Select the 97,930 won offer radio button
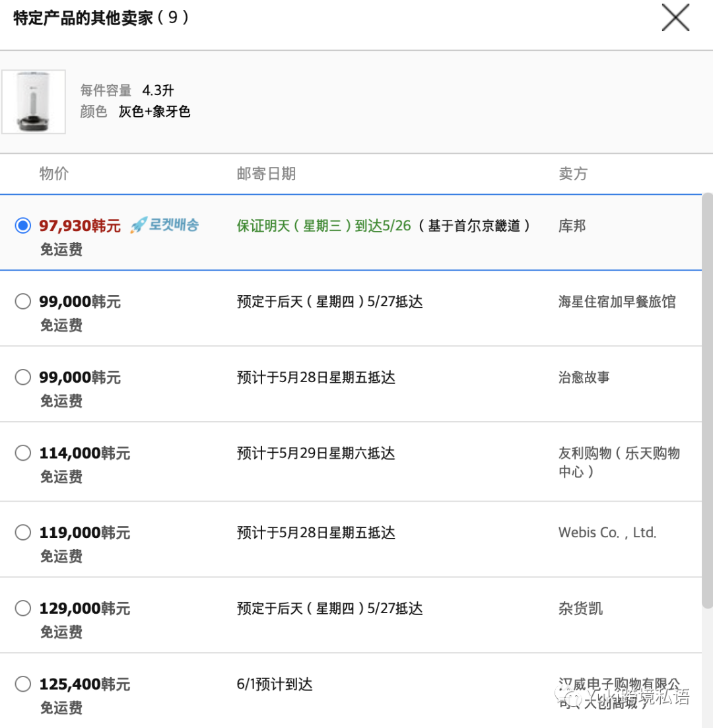713x728 pixels. click(x=23, y=226)
